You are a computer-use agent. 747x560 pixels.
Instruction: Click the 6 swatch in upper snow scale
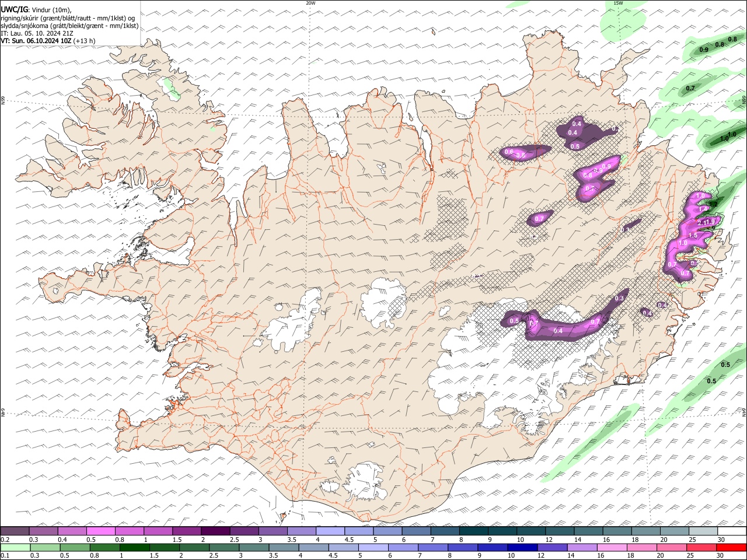pos(416,531)
